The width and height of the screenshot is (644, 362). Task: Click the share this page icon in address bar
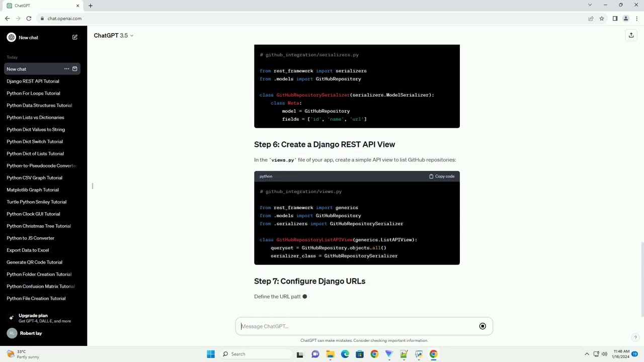(591, 19)
